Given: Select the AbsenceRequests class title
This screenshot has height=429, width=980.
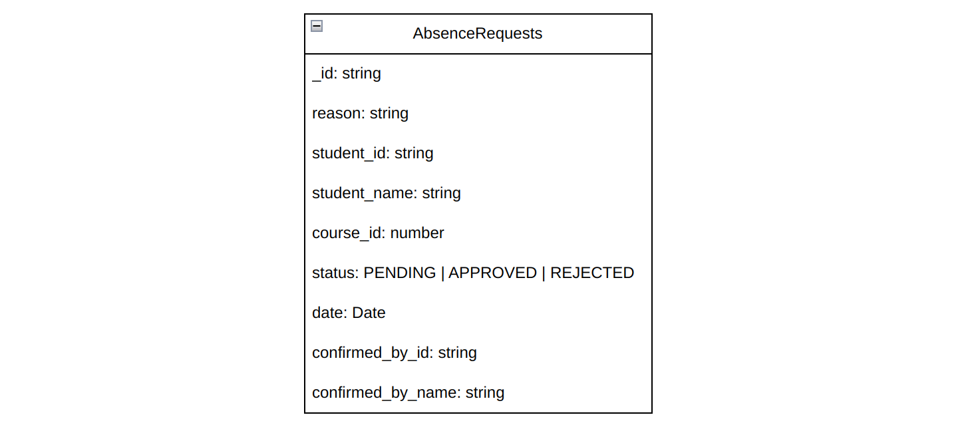Looking at the screenshot, I should click(x=477, y=33).
